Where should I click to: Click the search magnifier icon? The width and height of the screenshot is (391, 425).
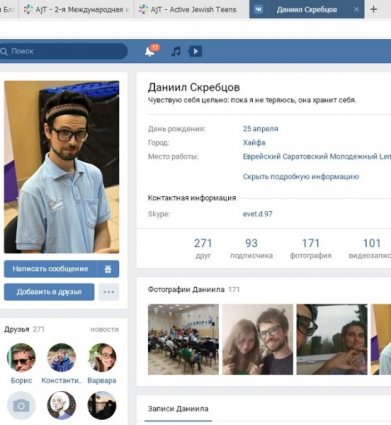[x=4, y=51]
